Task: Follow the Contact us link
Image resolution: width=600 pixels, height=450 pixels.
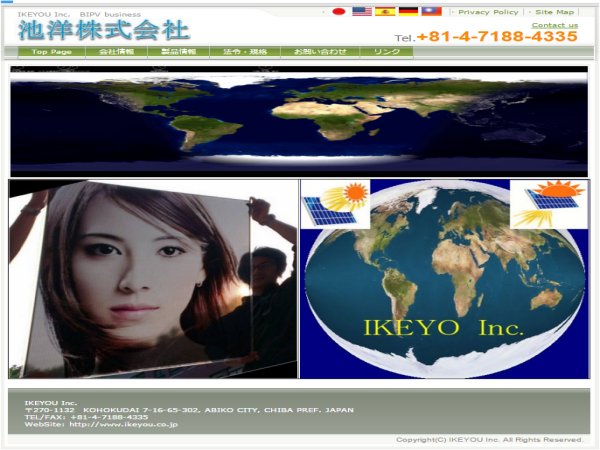Action: tap(554, 25)
